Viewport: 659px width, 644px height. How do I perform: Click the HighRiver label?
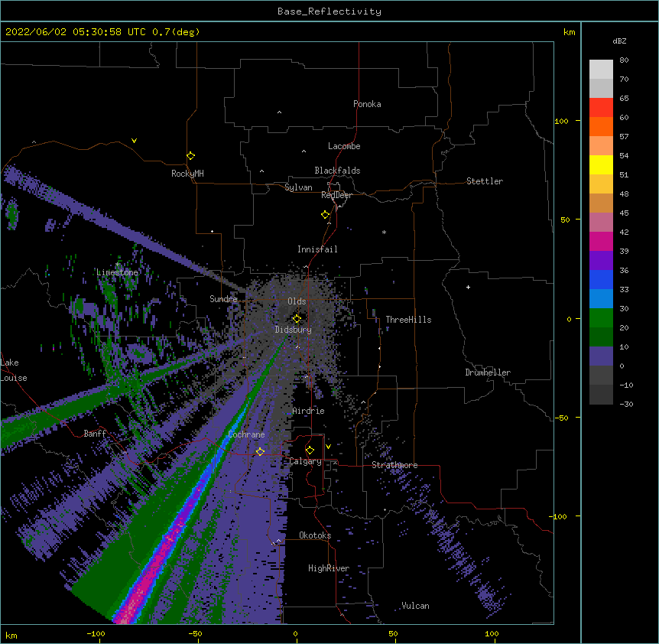point(329,568)
